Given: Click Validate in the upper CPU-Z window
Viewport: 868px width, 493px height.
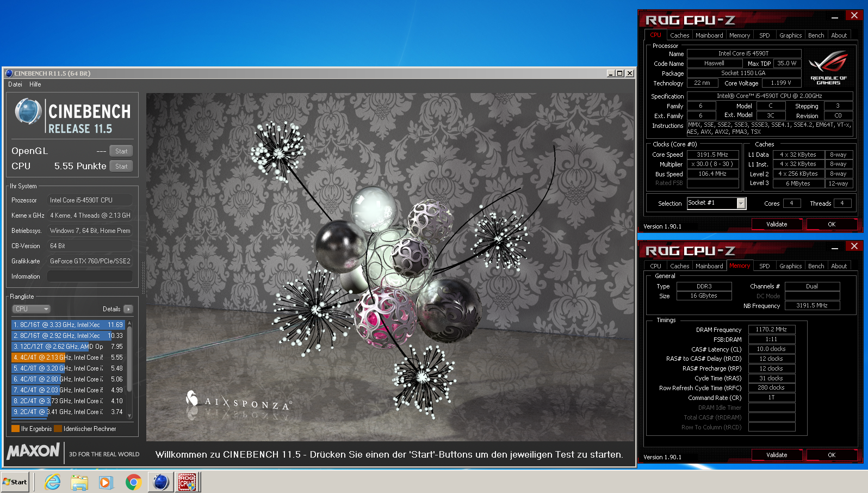Looking at the screenshot, I should tap(777, 224).
